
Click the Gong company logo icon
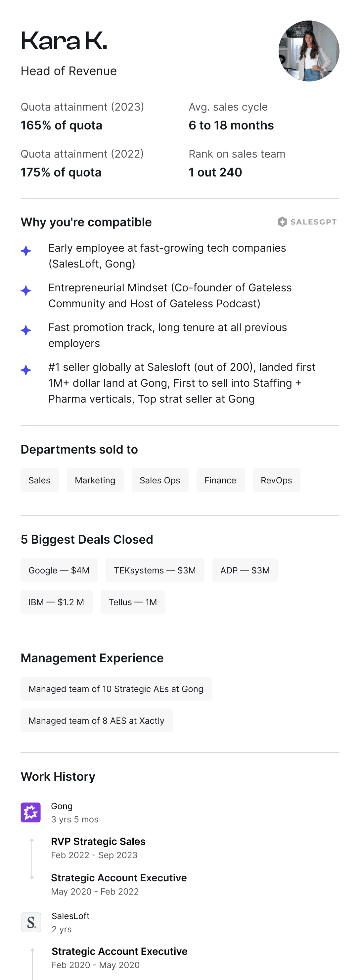pos(31,812)
